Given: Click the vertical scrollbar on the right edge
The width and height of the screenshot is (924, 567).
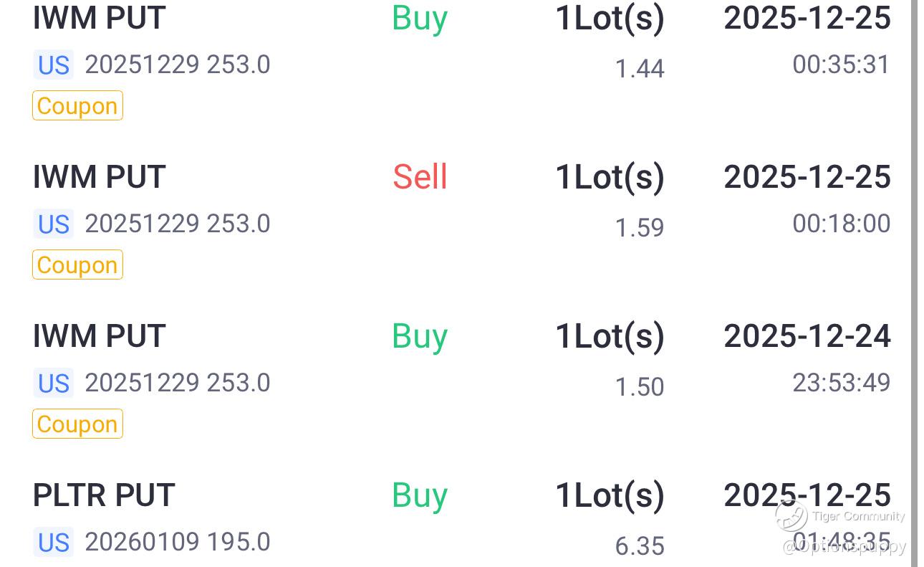Looking at the screenshot, I should coord(914,215).
